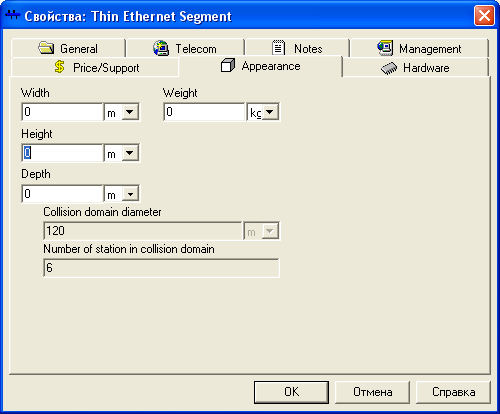This screenshot has height=414, width=500.
Task: Open the Width unit dropdown
Action: pos(130,112)
